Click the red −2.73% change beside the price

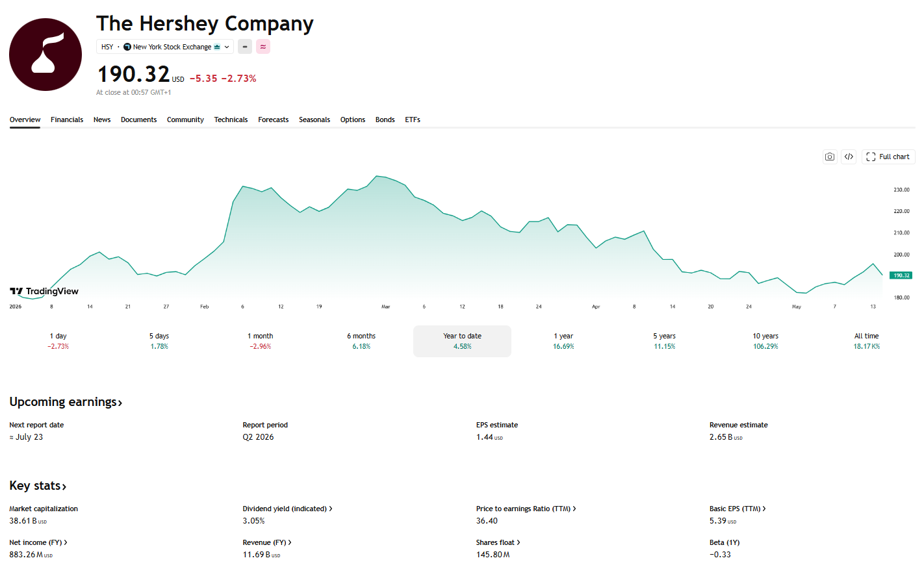point(239,79)
